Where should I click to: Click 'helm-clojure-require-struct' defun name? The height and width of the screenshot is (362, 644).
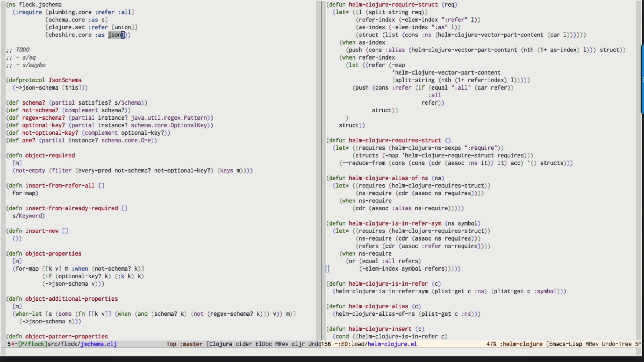pyautogui.click(x=393, y=5)
